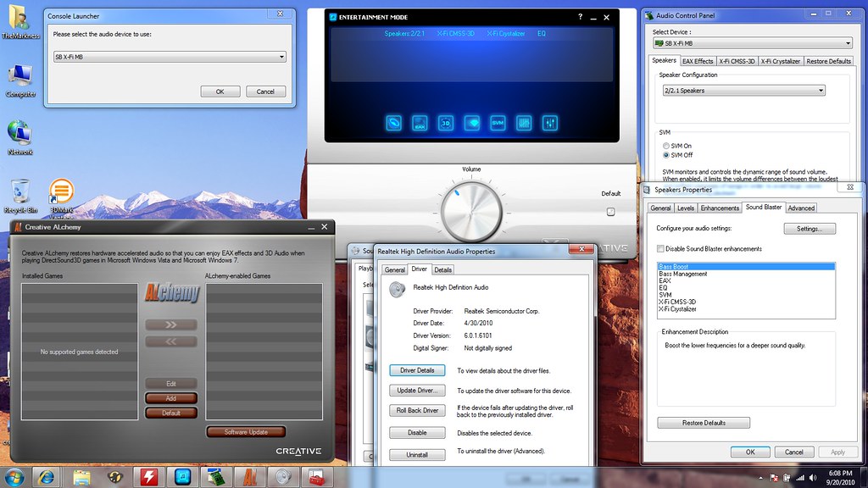868x488 pixels.
Task: Open the mixer sliders icon in Entertainment Mode
Action: pos(549,123)
